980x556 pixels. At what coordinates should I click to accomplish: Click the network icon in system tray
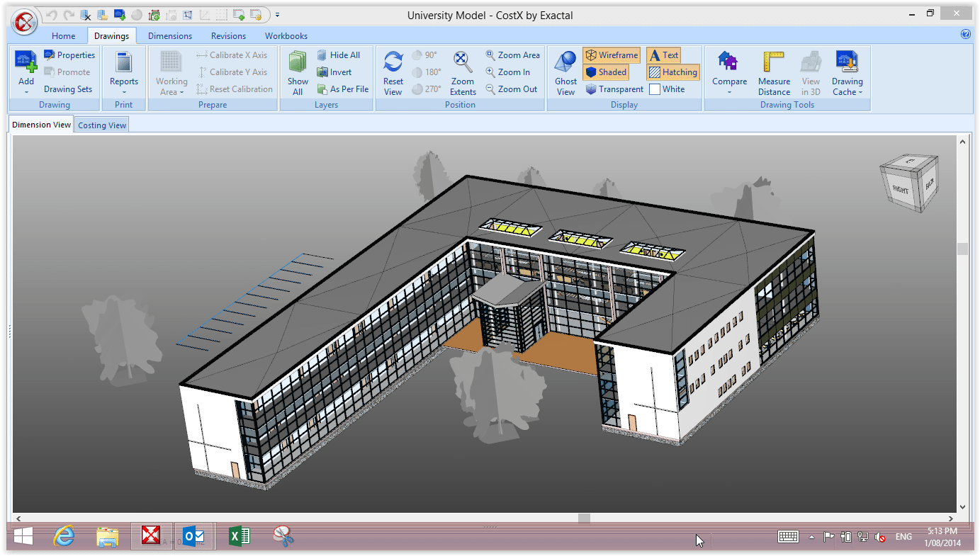[862, 537]
